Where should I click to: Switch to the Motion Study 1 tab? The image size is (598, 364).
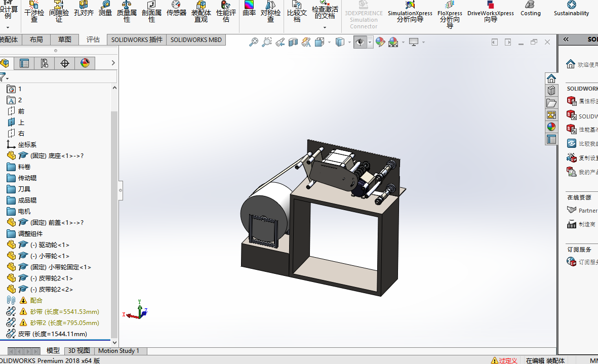(118, 351)
